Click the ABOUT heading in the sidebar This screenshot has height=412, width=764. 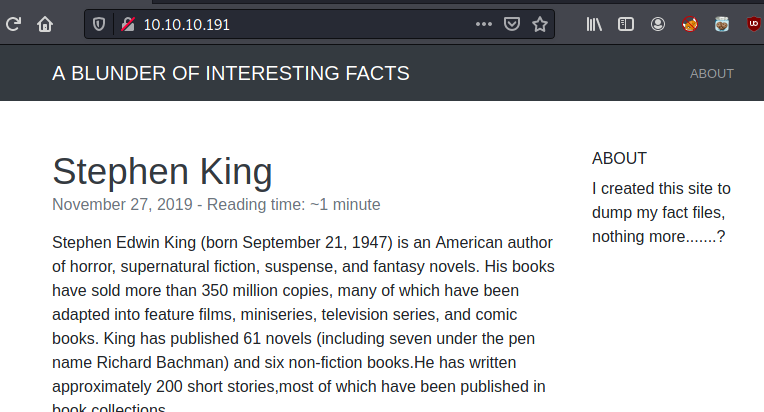click(x=619, y=158)
